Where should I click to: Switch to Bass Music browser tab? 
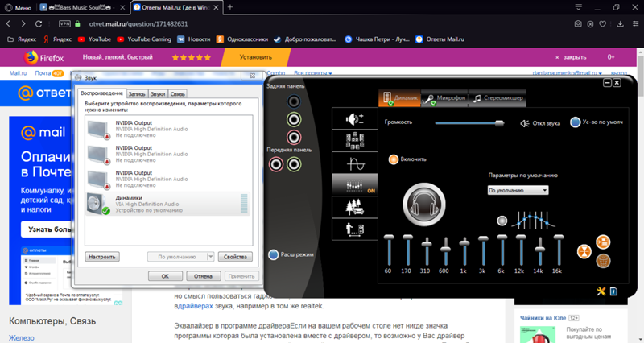(82, 8)
